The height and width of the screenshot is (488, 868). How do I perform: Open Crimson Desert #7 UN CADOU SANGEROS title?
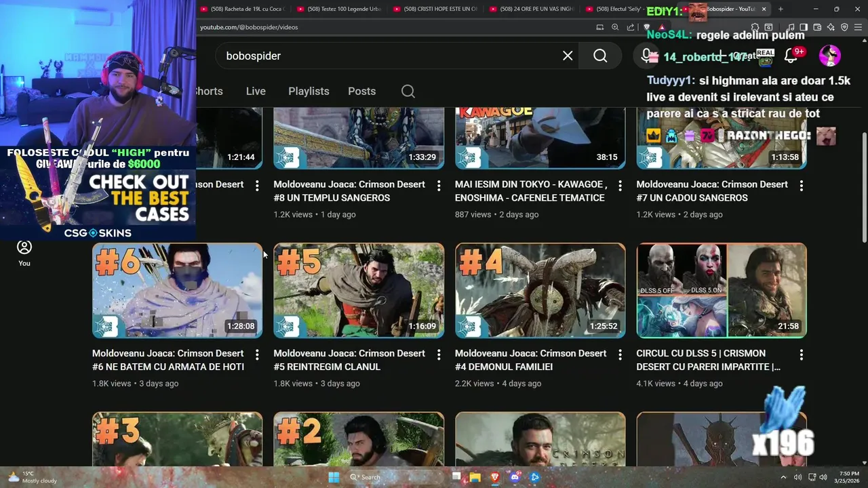click(x=712, y=191)
